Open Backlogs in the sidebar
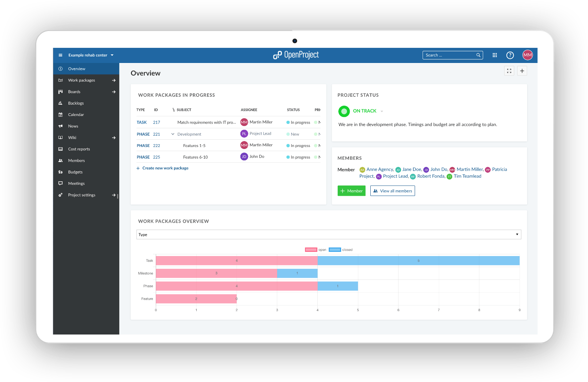This screenshot has width=588, height=382. (x=76, y=103)
